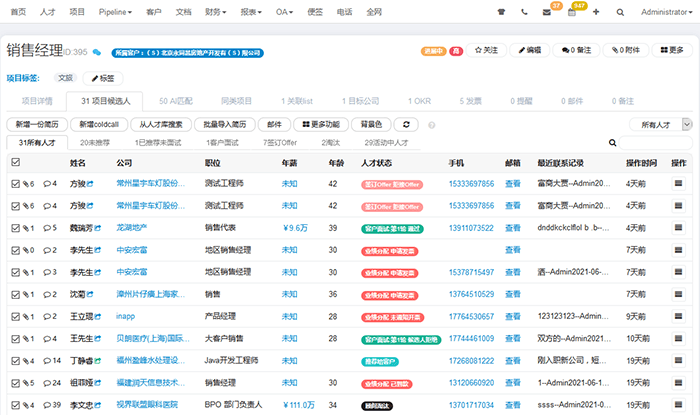
Task: Open operation menu icon for 魏瑞芳 row
Action: [678, 227]
